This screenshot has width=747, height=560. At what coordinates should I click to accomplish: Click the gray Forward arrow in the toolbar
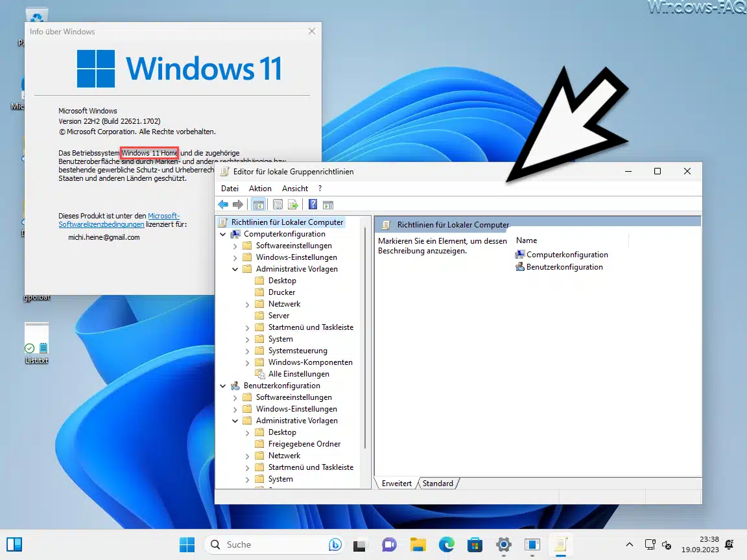click(x=238, y=205)
